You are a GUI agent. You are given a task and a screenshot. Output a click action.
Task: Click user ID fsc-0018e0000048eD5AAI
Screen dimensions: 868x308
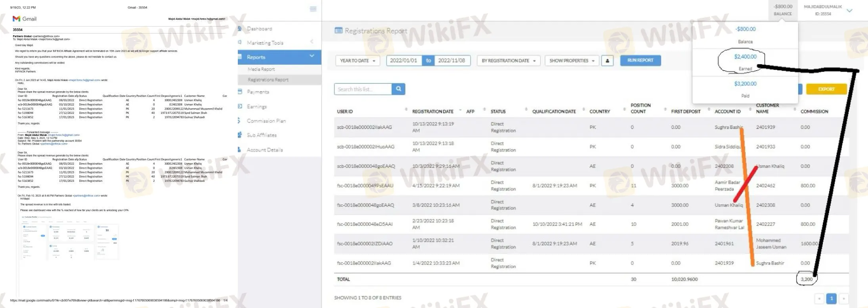tap(365, 224)
